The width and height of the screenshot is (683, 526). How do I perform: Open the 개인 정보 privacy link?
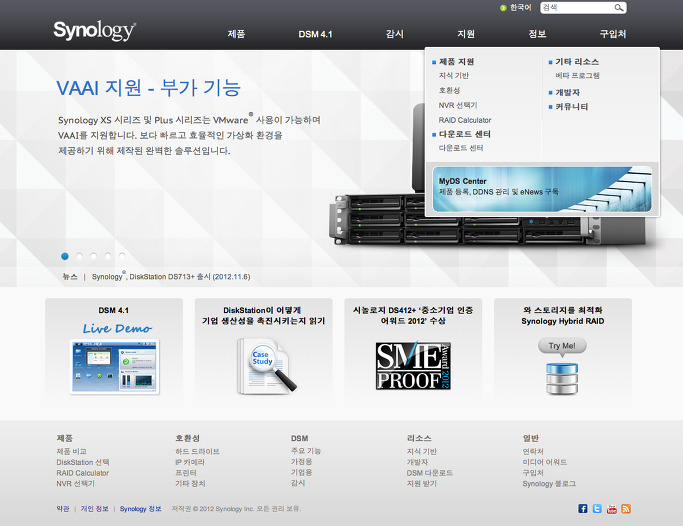(95, 509)
